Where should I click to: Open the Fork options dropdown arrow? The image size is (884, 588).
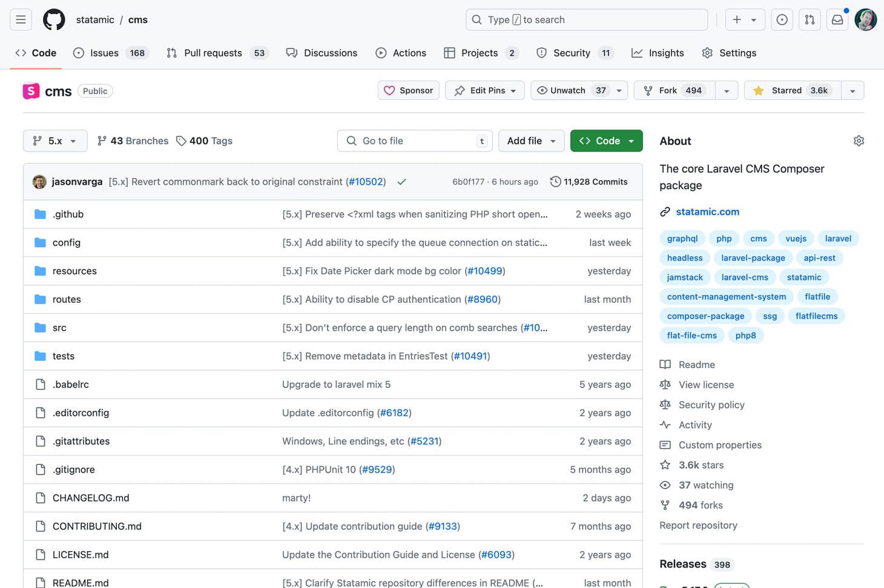727,90
